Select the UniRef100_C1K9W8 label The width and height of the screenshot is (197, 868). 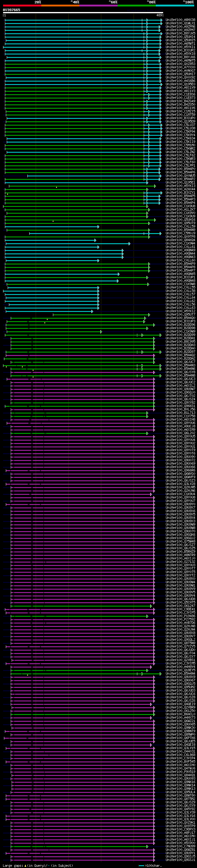tap(180, 284)
